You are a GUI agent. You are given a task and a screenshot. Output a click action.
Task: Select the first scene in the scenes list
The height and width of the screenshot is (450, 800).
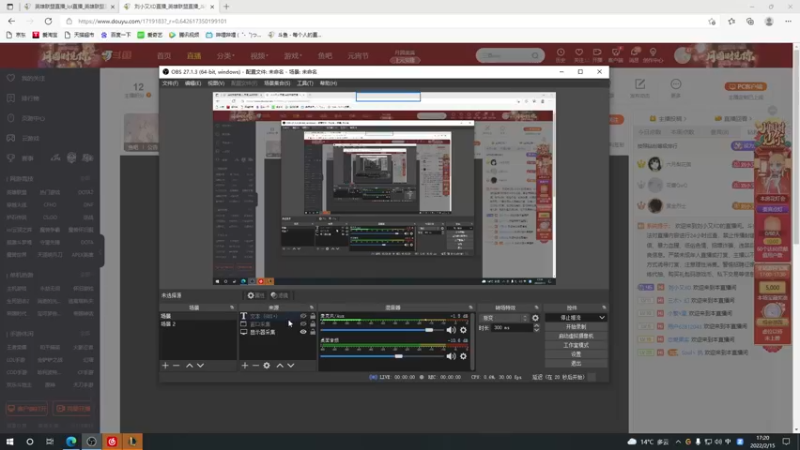(198, 316)
